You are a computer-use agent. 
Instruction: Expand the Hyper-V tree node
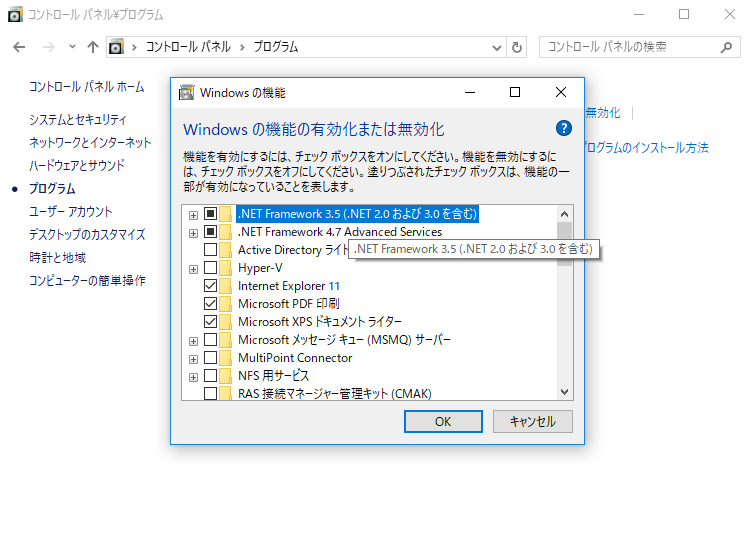pyautogui.click(x=193, y=269)
